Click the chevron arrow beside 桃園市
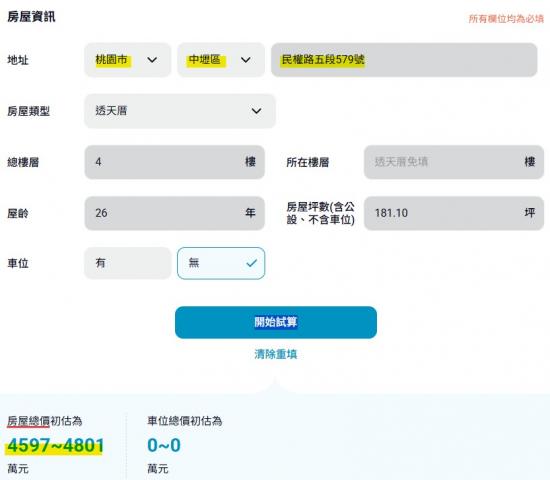550x480 pixels. click(x=152, y=60)
